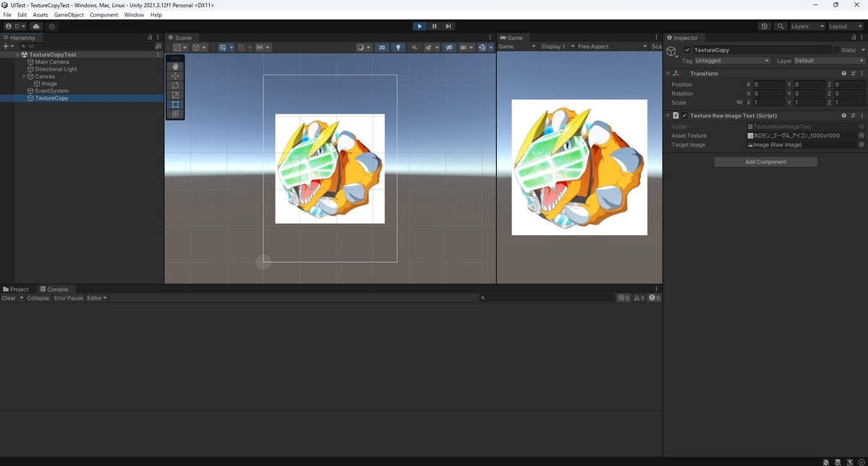The height and width of the screenshot is (466, 868).
Task: Toggle 2D mode in the Scene view
Action: pyautogui.click(x=381, y=46)
